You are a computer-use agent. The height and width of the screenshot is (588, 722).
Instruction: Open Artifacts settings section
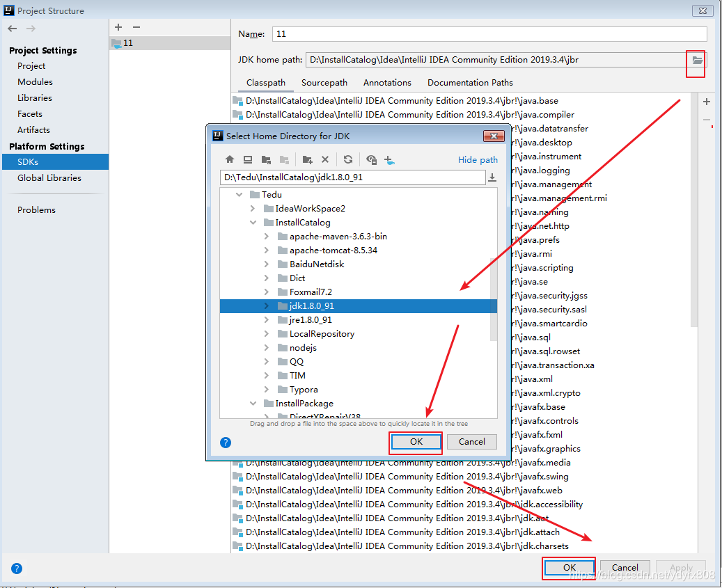click(33, 130)
